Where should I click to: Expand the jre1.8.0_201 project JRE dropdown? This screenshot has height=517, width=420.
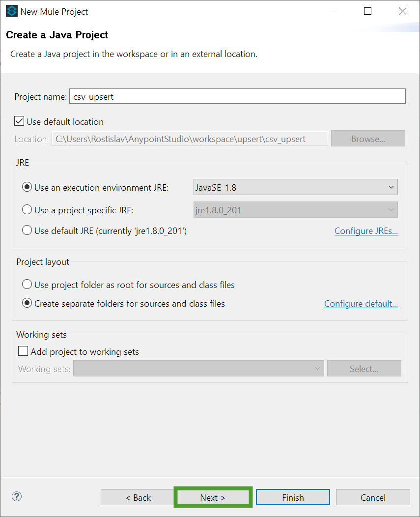295,210
